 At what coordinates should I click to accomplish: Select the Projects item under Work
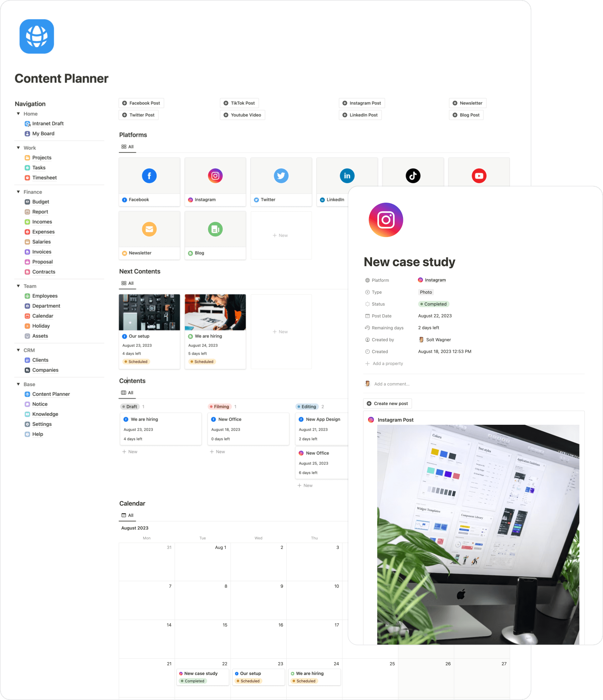(41, 157)
